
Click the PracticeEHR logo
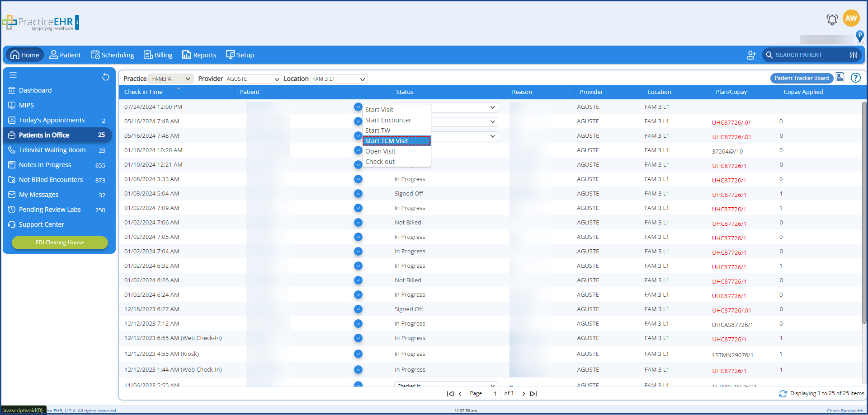[x=41, y=22]
